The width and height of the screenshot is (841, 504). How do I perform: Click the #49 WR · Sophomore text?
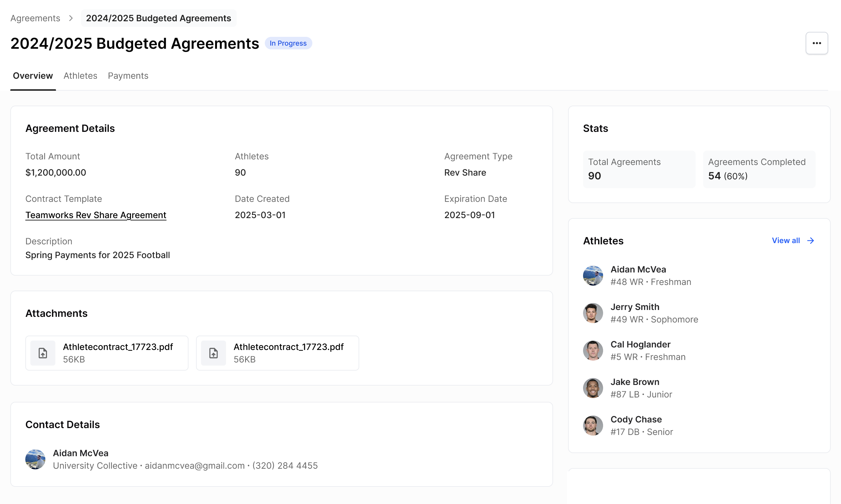(x=654, y=319)
